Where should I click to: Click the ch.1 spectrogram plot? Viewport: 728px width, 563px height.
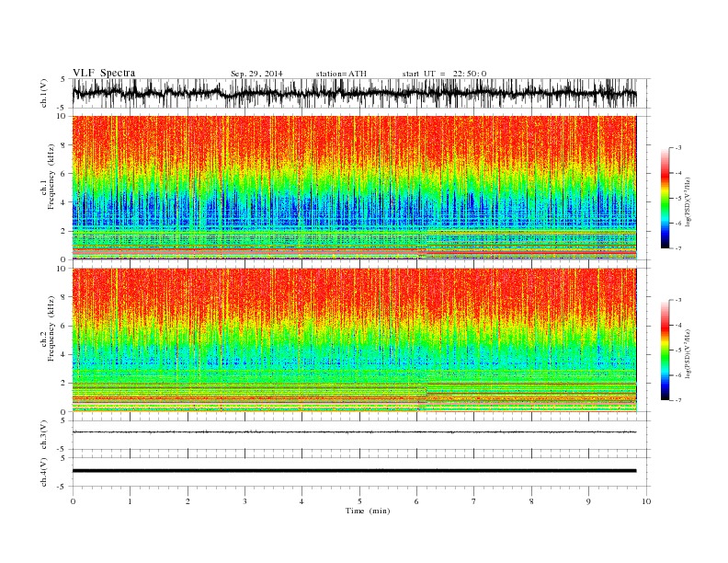[x=354, y=188]
